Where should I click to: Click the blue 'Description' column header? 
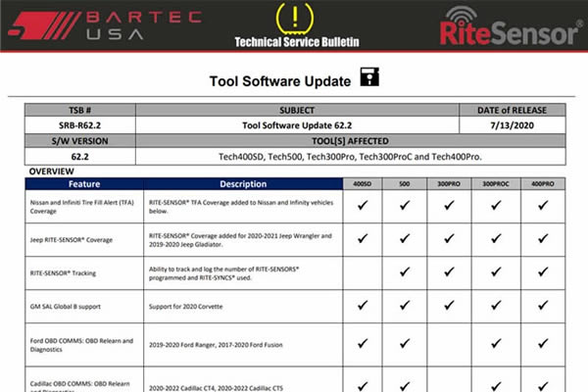pyautogui.click(x=243, y=184)
